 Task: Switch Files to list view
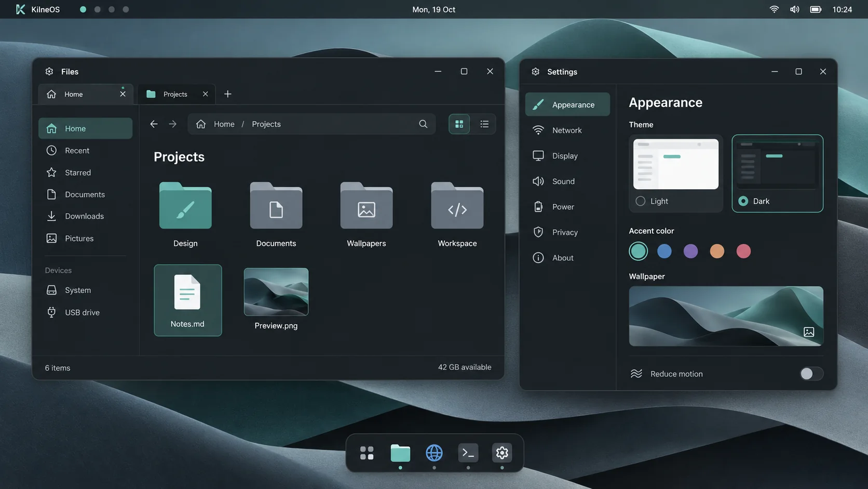tap(484, 124)
